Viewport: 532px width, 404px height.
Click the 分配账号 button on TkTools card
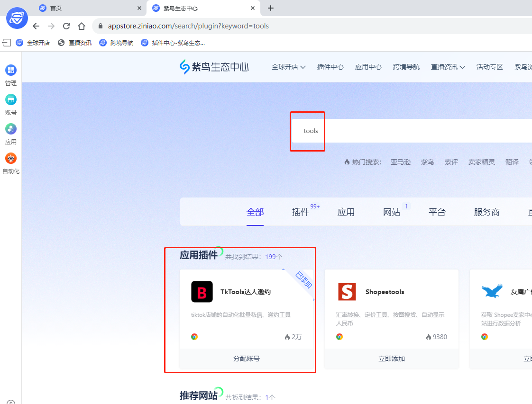(246, 359)
